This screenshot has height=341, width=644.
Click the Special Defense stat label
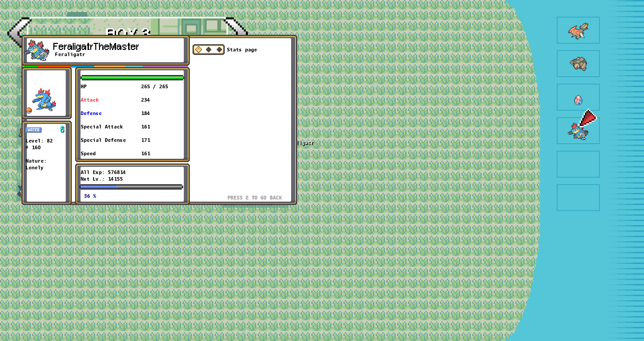click(103, 140)
